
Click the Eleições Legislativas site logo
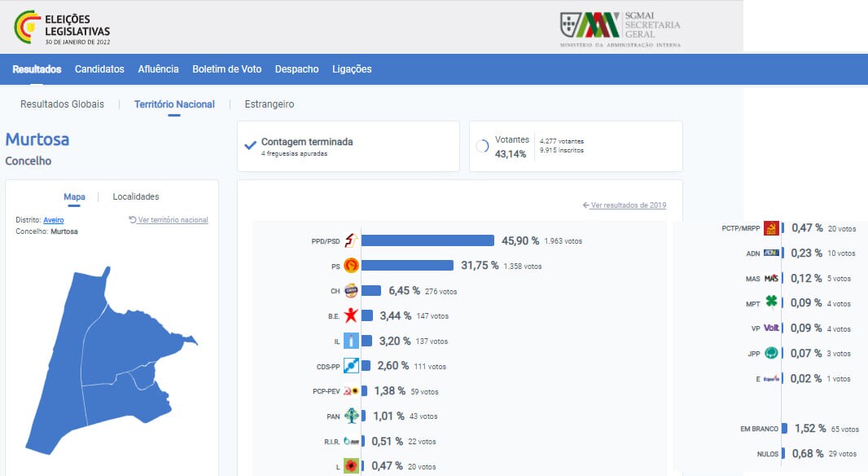click(63, 29)
